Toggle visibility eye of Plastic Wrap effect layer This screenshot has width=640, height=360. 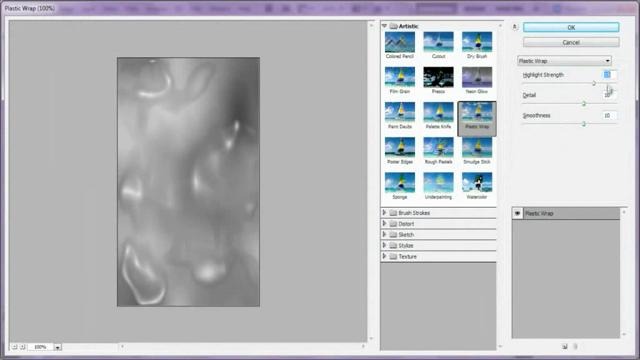(517, 213)
